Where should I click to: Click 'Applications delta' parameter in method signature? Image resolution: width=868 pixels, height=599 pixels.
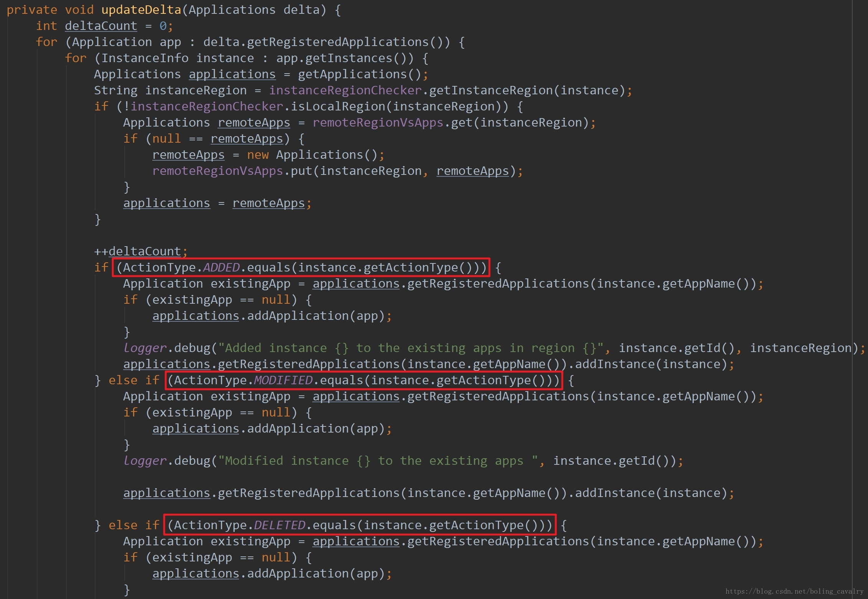254,10
